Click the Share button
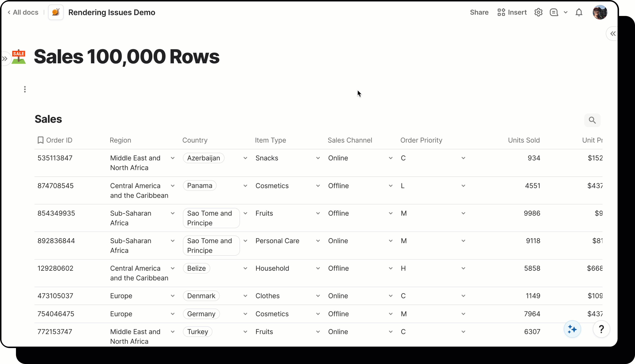The height and width of the screenshot is (364, 635). [x=479, y=12]
